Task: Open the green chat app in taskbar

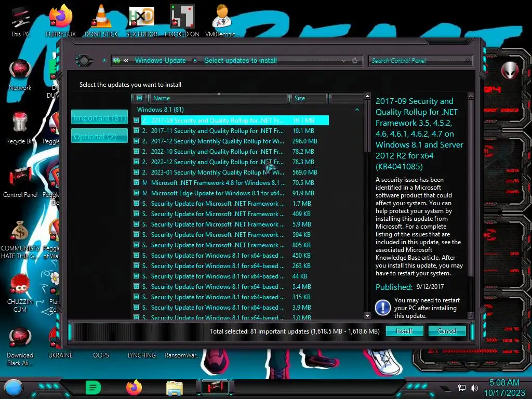Action: pos(94,388)
